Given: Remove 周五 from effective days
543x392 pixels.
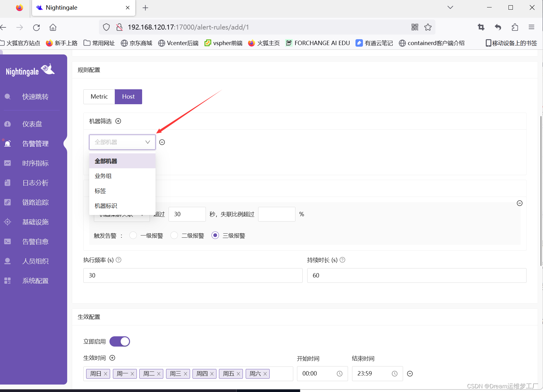Looking at the screenshot, I should (238, 374).
